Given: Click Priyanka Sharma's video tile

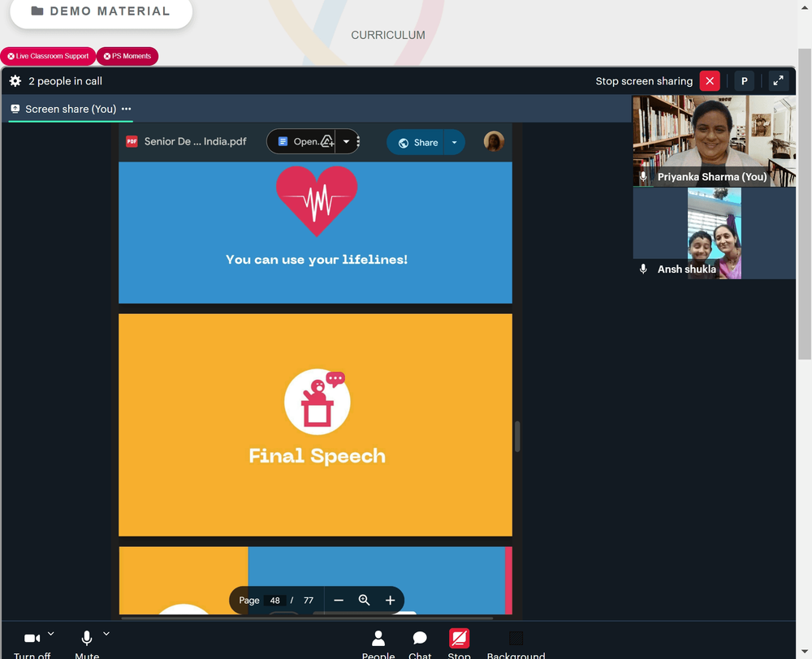Looking at the screenshot, I should click(714, 140).
